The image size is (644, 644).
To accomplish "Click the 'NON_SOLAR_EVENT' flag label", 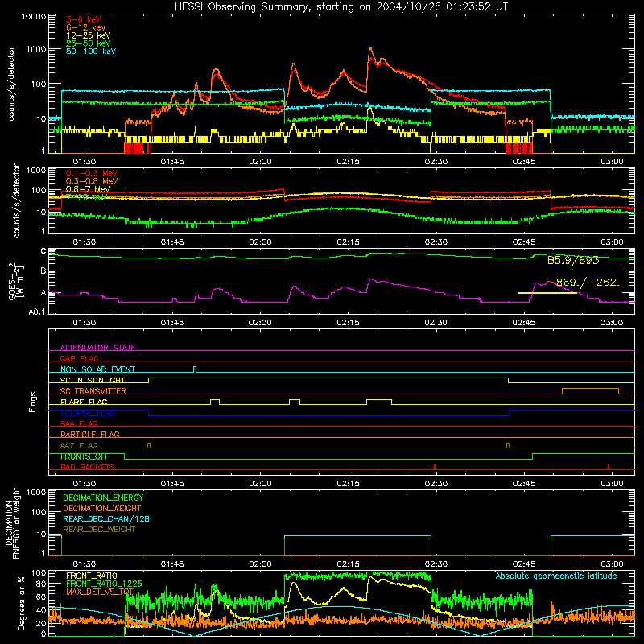I will (97, 369).
